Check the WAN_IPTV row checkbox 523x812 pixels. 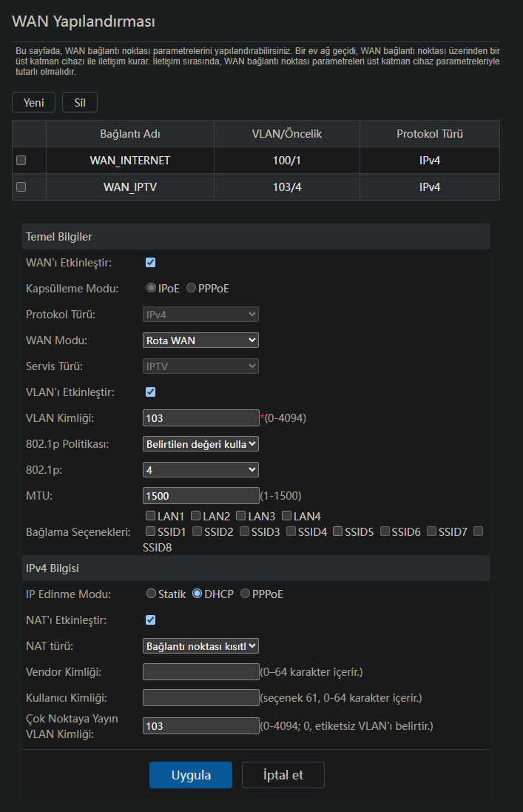point(21,187)
